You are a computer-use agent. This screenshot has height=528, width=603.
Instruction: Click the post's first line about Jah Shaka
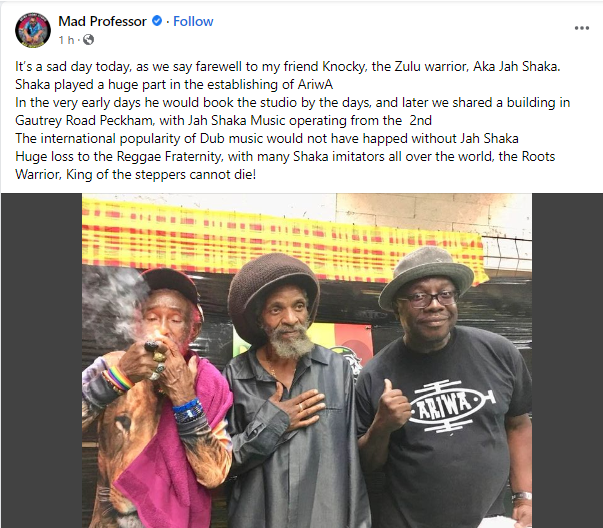coord(288,67)
